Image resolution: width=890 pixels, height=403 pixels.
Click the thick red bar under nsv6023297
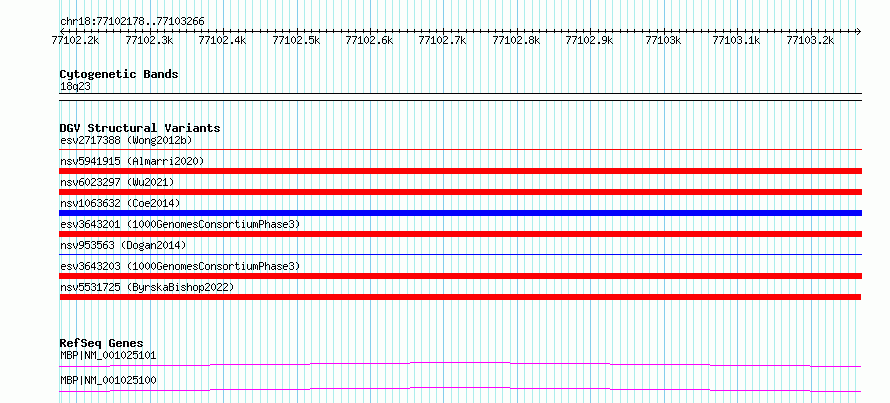pos(460,192)
